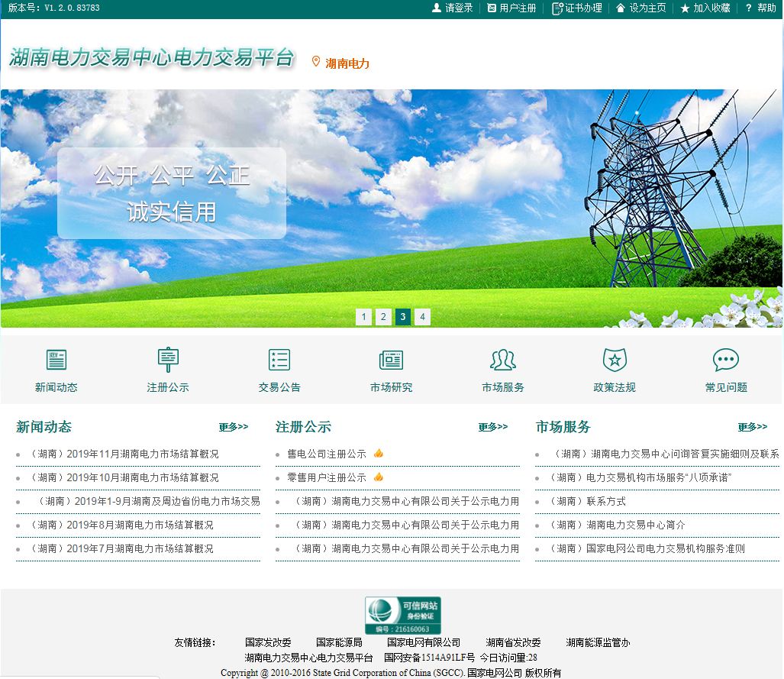Open the 证书办理 link

[x=583, y=8]
